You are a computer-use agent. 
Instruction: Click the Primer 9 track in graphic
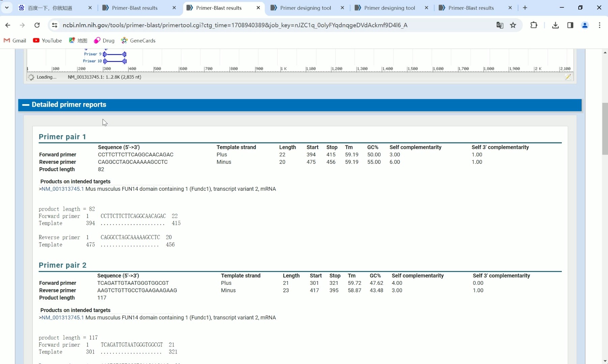(115, 54)
